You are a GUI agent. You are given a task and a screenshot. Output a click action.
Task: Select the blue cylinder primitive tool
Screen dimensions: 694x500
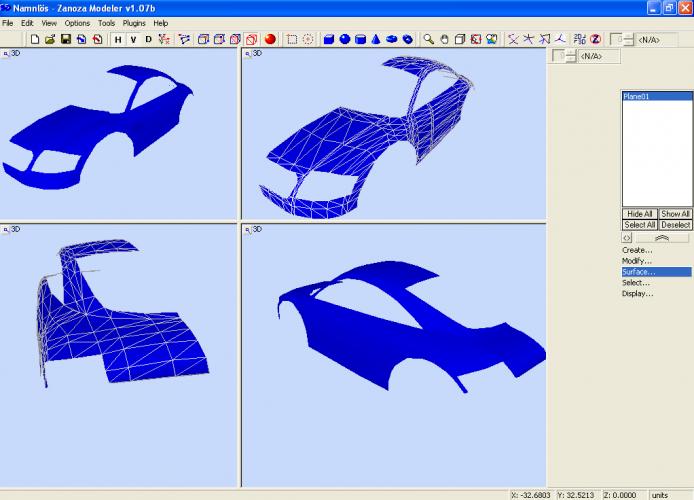pyautogui.click(x=360, y=39)
